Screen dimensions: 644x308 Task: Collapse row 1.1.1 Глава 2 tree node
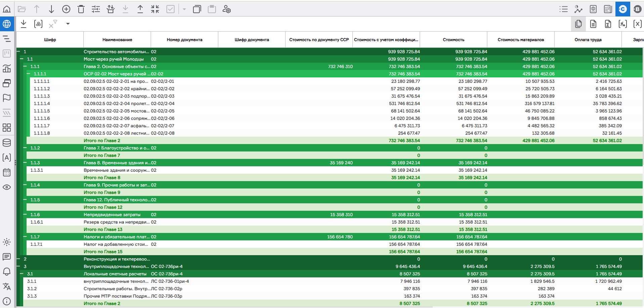[x=25, y=67]
